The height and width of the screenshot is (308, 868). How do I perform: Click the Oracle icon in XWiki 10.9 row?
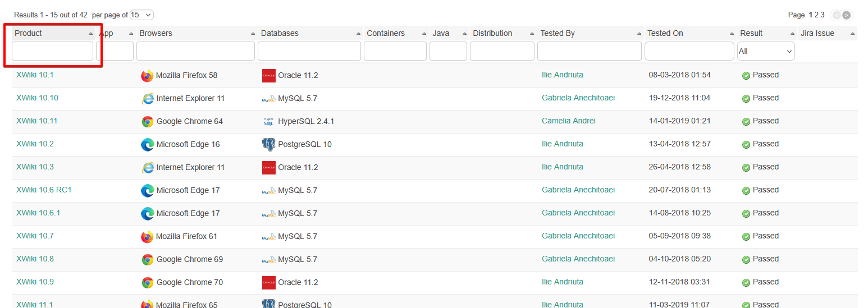point(269,283)
